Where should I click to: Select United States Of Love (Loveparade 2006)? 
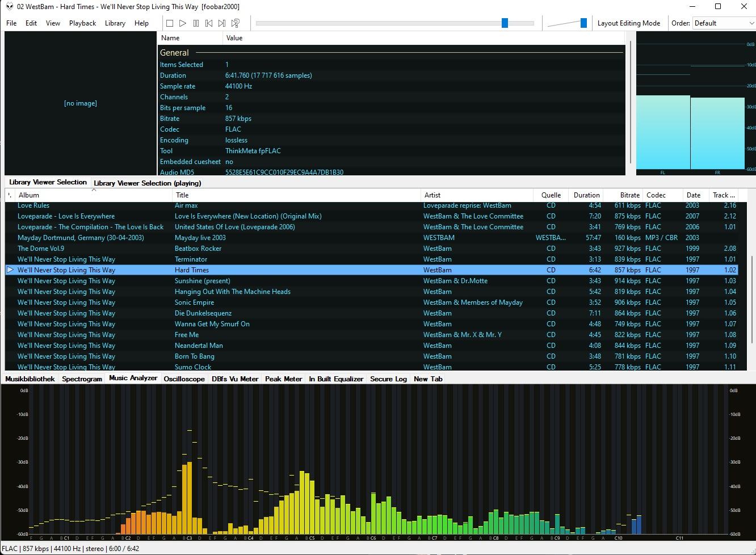pyautogui.click(x=371, y=227)
